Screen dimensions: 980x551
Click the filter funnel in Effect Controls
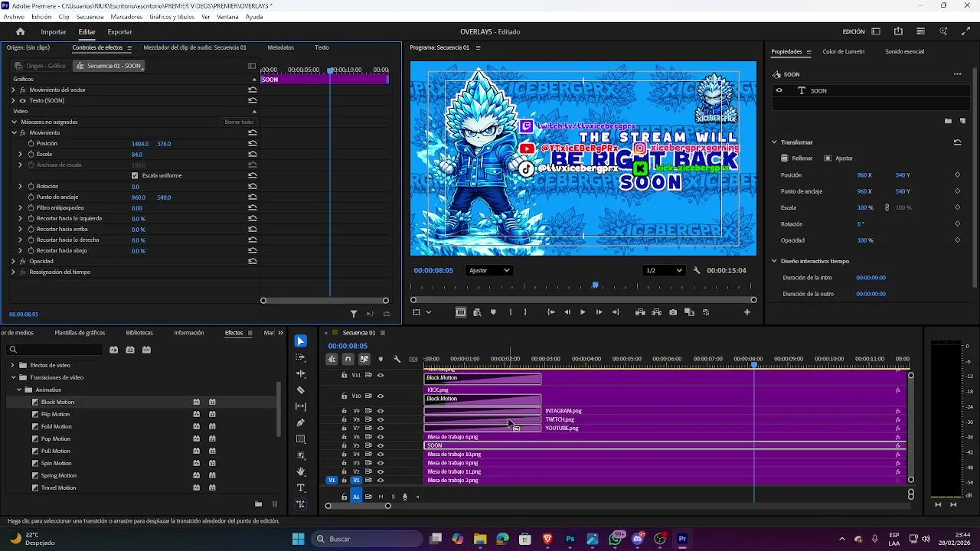click(x=354, y=314)
